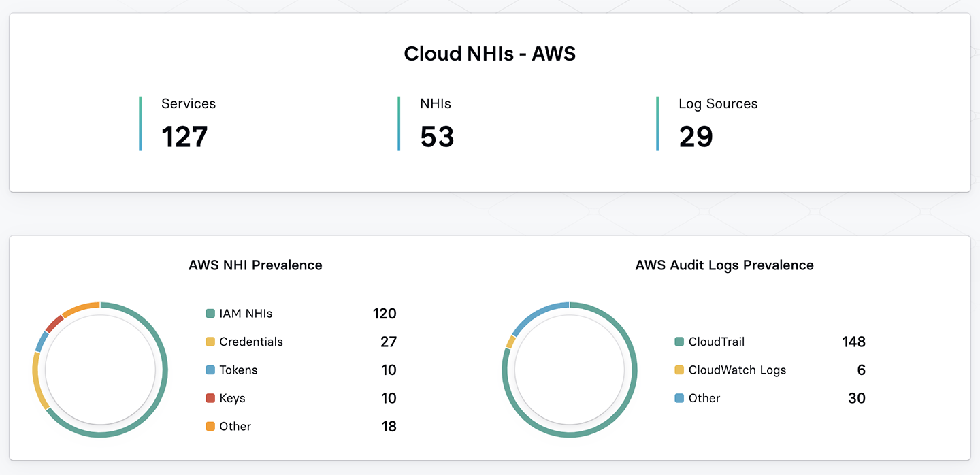Select the "Credentials" legend label
Image resolution: width=980 pixels, height=475 pixels.
click(x=251, y=342)
